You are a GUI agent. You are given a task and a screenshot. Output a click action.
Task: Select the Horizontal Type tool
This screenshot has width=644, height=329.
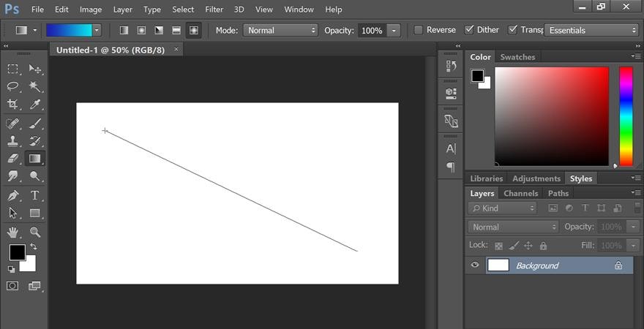pos(35,195)
